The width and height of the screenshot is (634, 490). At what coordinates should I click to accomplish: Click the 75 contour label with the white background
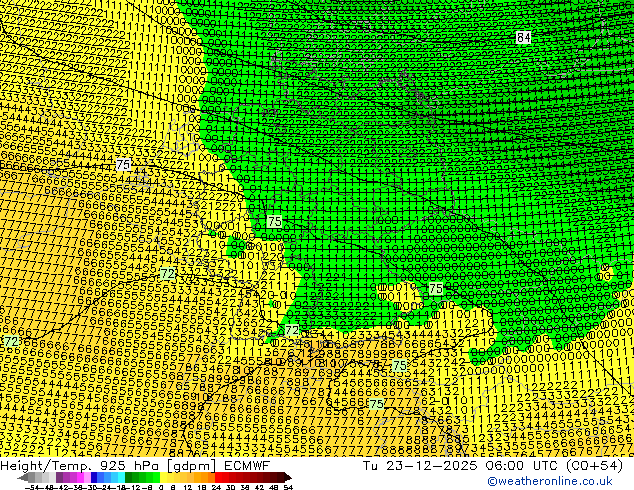(123, 165)
